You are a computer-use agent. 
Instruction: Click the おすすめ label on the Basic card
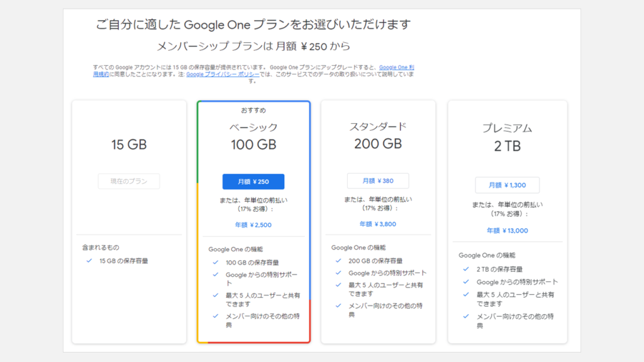tap(253, 111)
